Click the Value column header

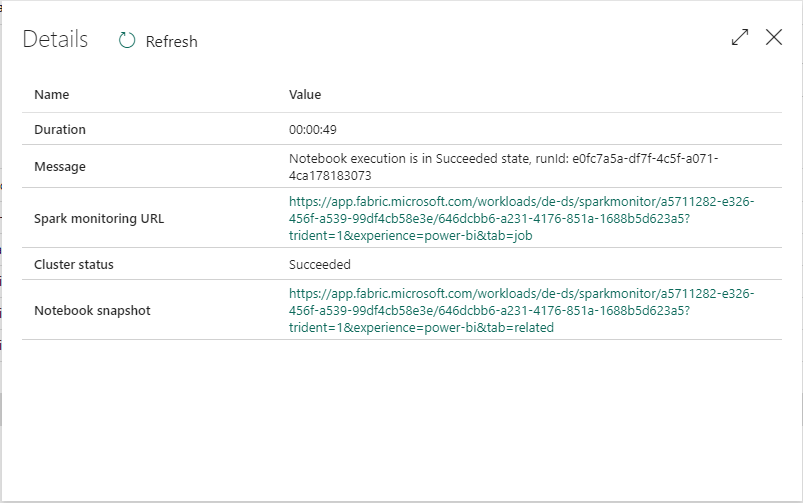point(305,95)
